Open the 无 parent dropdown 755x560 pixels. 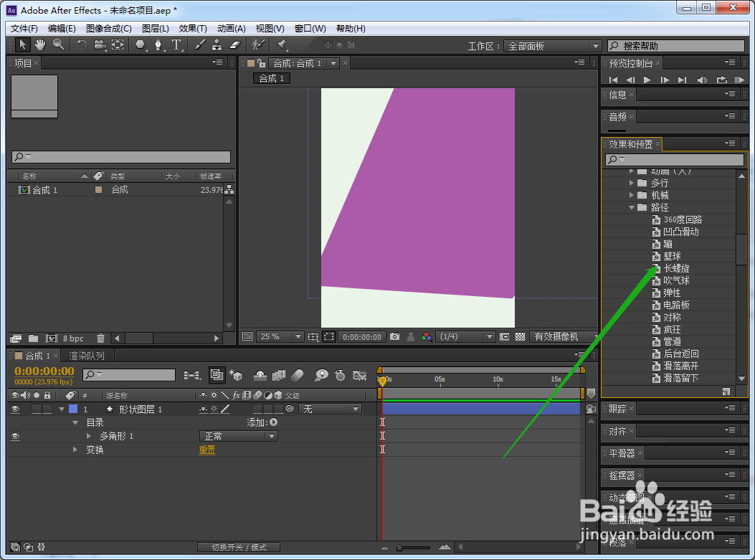331,409
